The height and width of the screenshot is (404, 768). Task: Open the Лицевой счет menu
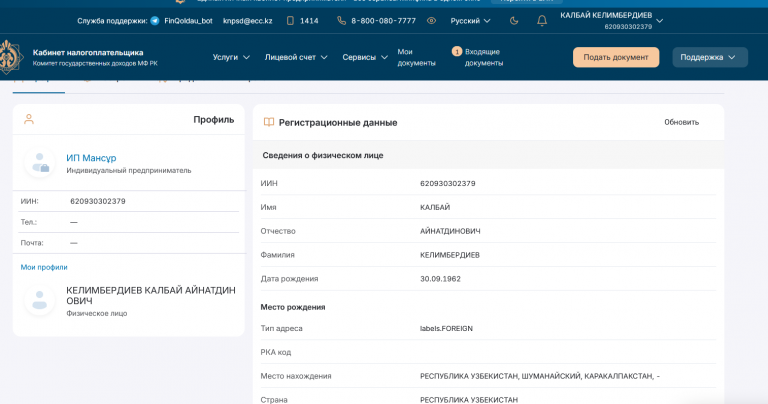click(x=296, y=57)
